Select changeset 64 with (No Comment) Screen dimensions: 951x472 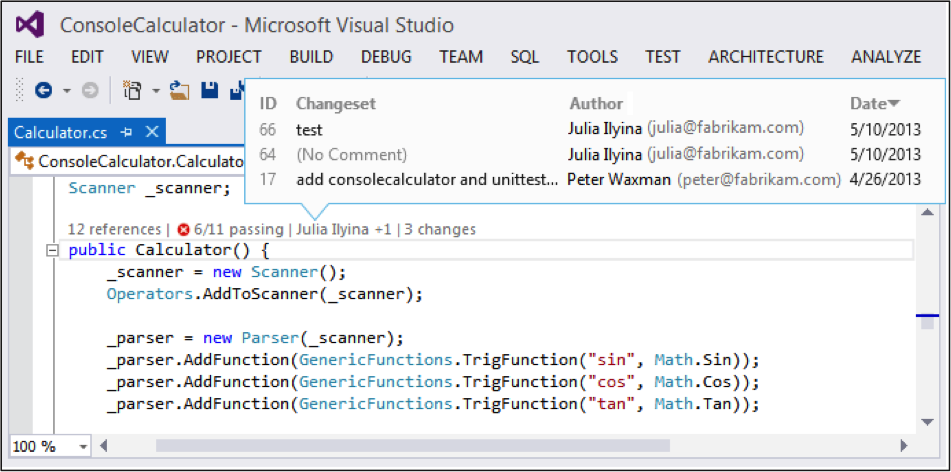pyautogui.click(x=591, y=155)
